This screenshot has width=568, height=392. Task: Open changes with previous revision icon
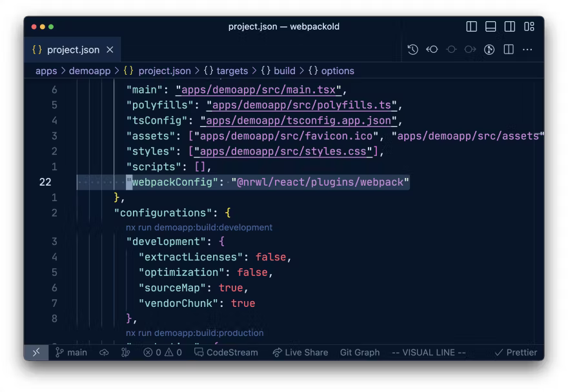pyautogui.click(x=432, y=49)
